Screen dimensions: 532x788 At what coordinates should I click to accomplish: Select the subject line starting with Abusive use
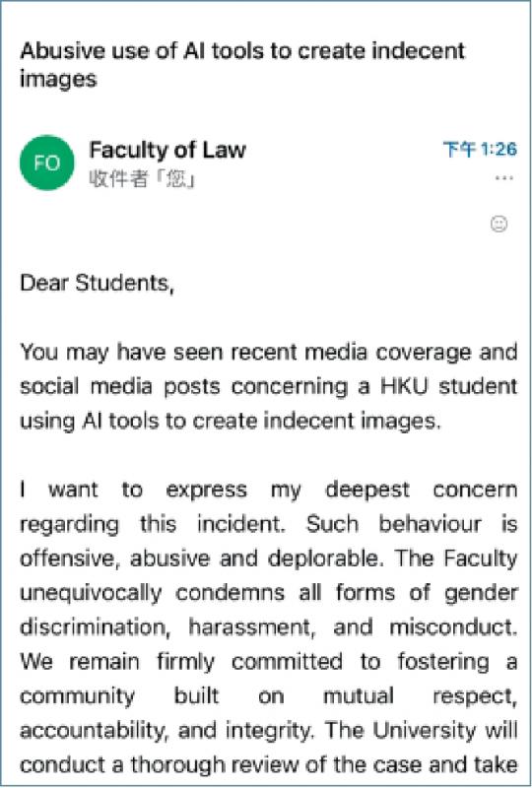pyautogui.click(x=242, y=65)
